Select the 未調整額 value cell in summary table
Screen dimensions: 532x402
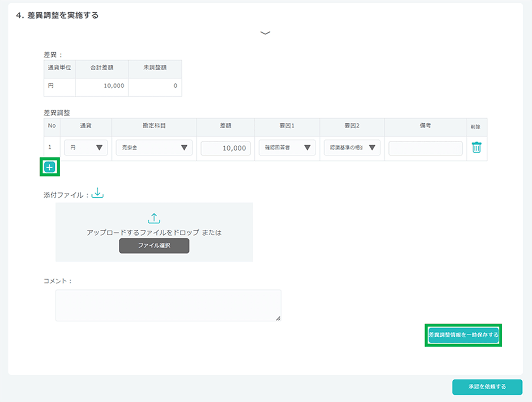click(155, 86)
